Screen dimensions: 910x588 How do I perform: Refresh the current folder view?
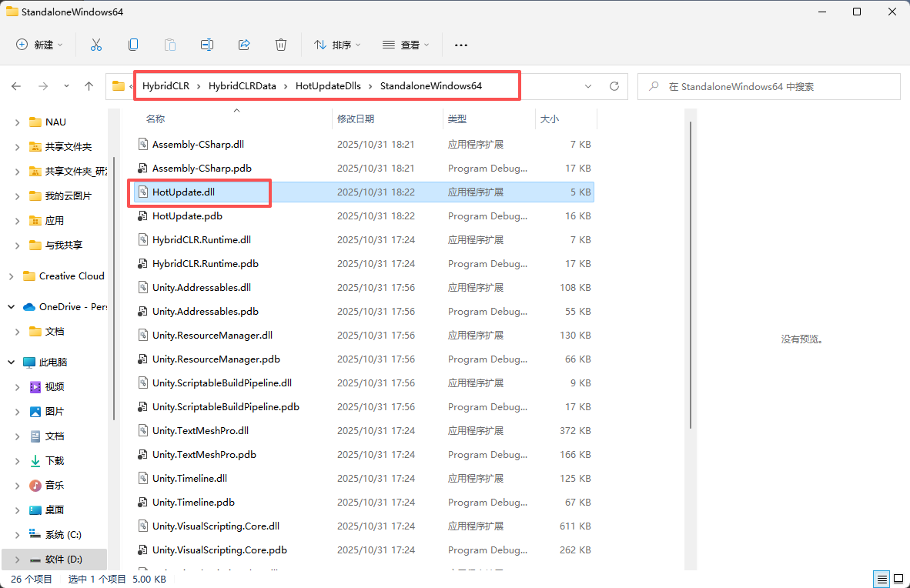[614, 86]
